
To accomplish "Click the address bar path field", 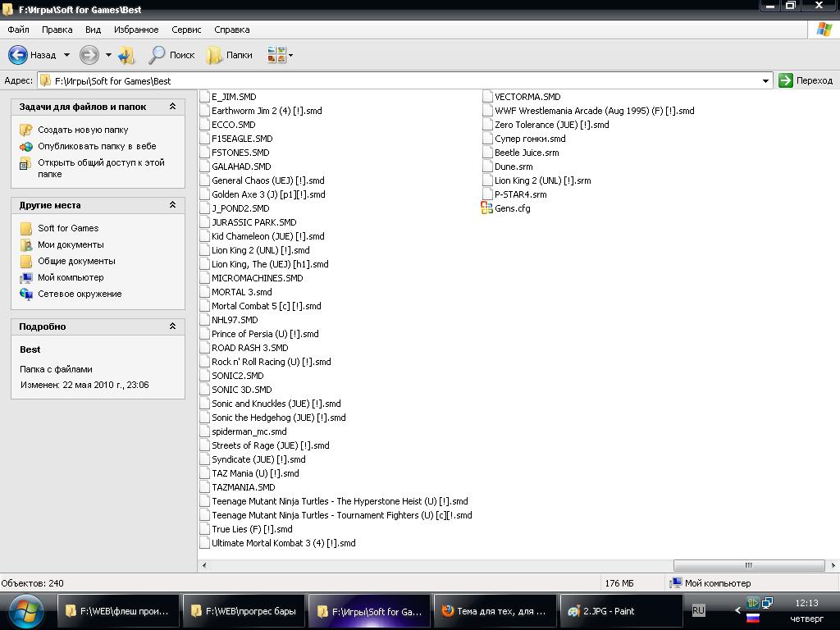I will (x=405, y=81).
